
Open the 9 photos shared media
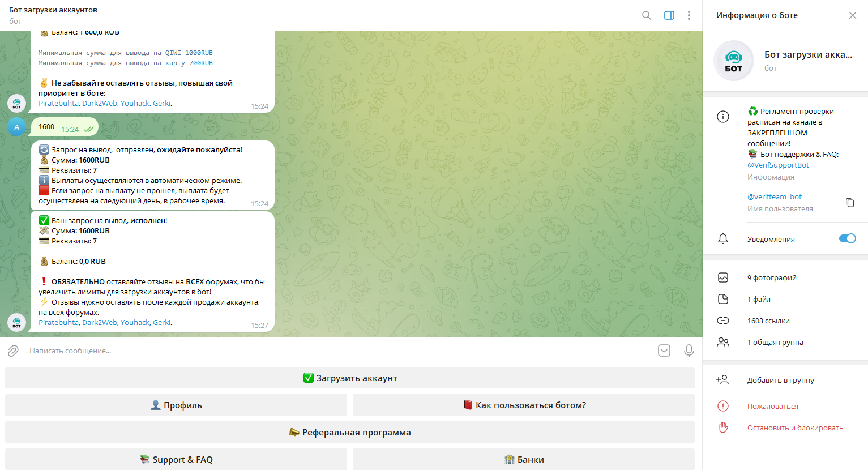click(772, 277)
